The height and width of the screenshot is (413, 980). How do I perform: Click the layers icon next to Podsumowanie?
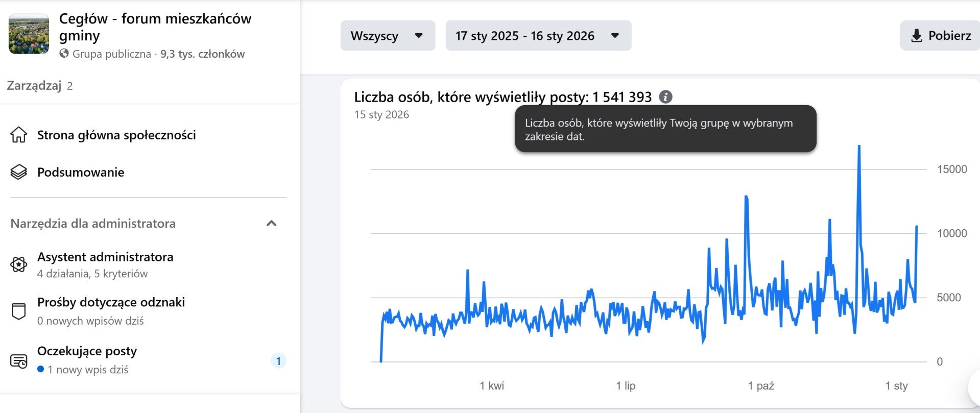click(x=19, y=173)
